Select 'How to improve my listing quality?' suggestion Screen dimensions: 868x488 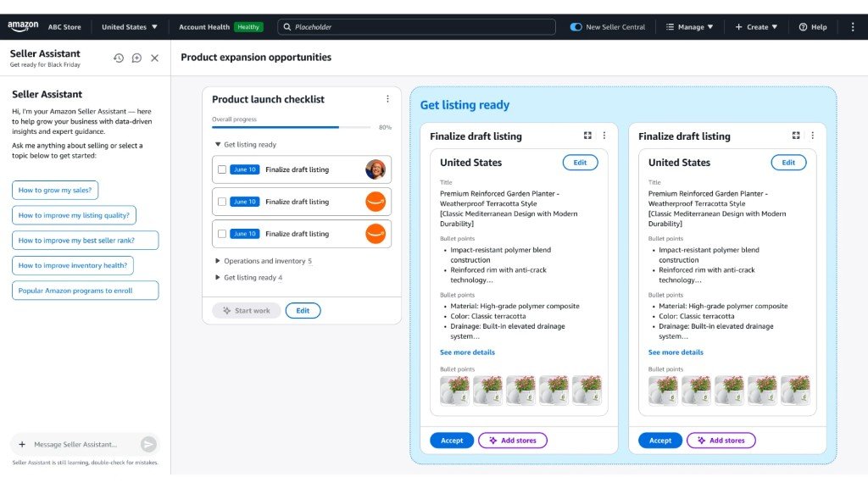click(x=74, y=215)
